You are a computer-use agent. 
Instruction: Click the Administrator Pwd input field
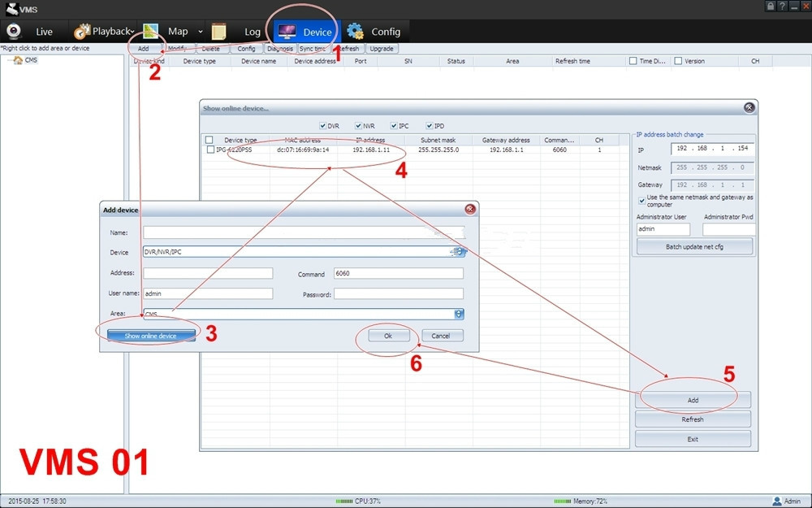click(x=728, y=229)
